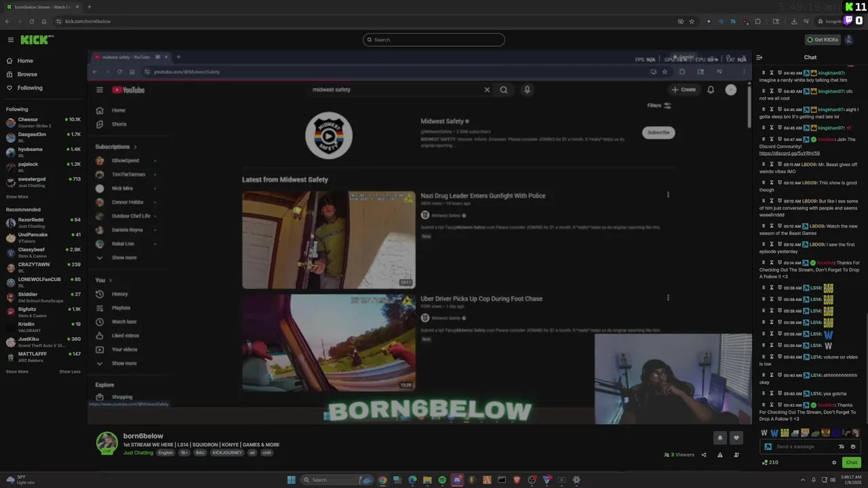
Task: Insert the BAU emote from quick emotes
Action: (785, 433)
